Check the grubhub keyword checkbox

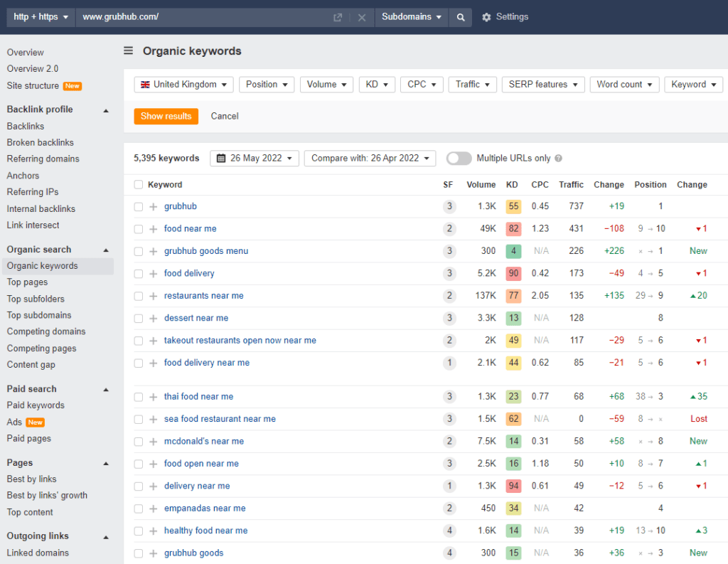pos(139,207)
